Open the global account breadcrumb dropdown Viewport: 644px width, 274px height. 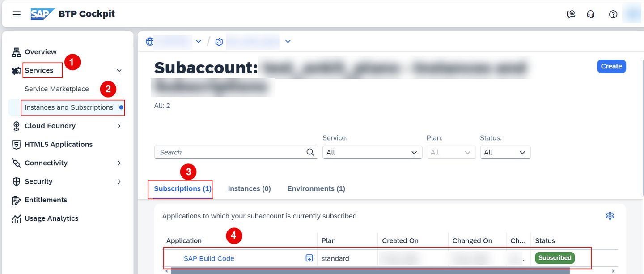point(199,41)
